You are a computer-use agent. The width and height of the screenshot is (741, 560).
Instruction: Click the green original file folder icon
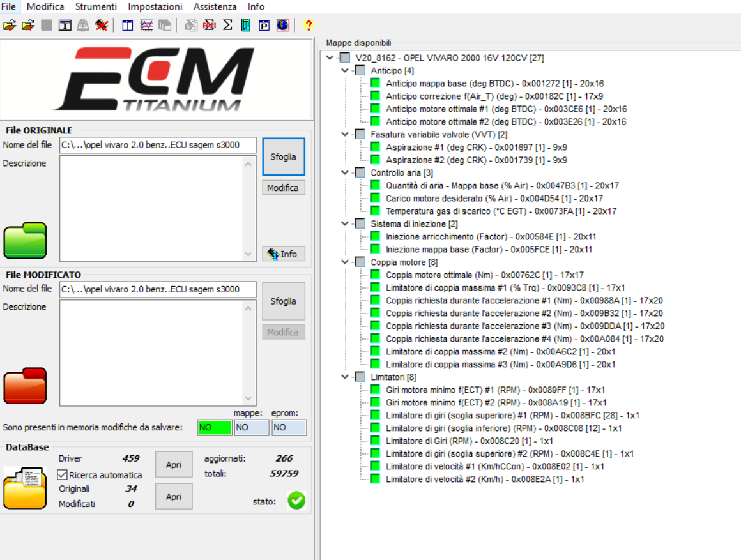coord(25,241)
